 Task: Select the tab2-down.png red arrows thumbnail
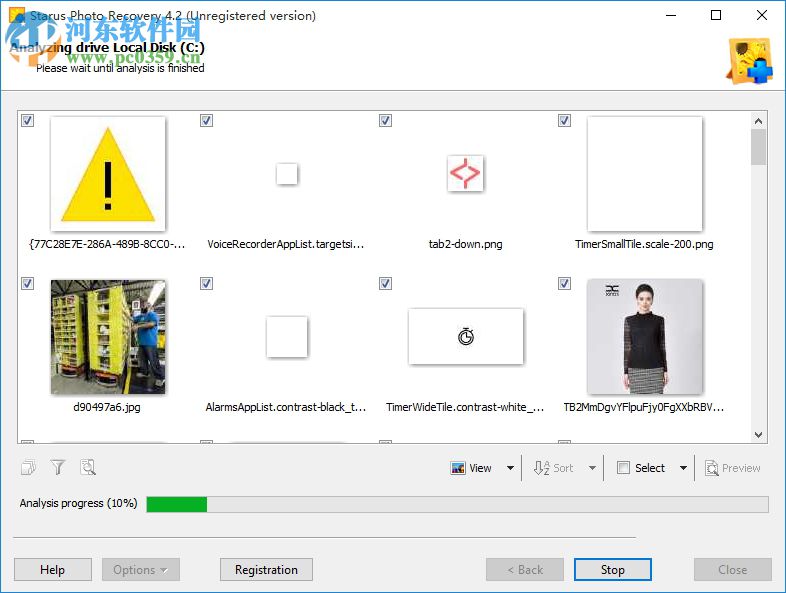[x=465, y=173]
